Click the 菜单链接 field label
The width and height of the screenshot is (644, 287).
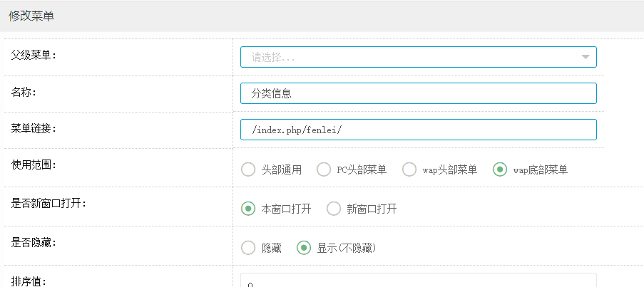[34, 128]
